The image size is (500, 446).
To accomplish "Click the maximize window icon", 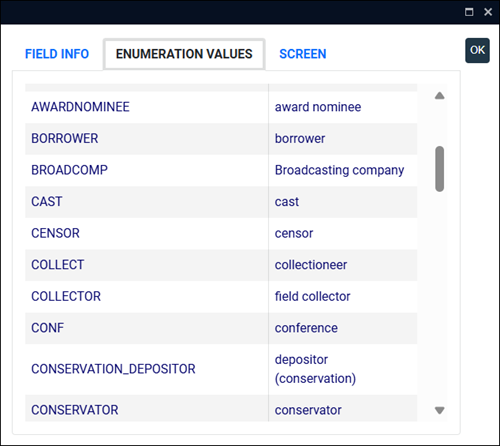I will 469,12.
